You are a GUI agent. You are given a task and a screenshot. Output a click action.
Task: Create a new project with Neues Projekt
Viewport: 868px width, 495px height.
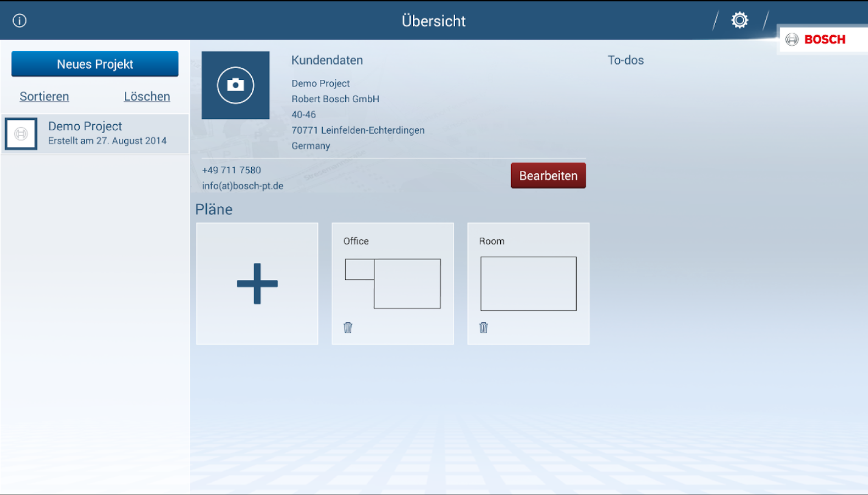(95, 64)
